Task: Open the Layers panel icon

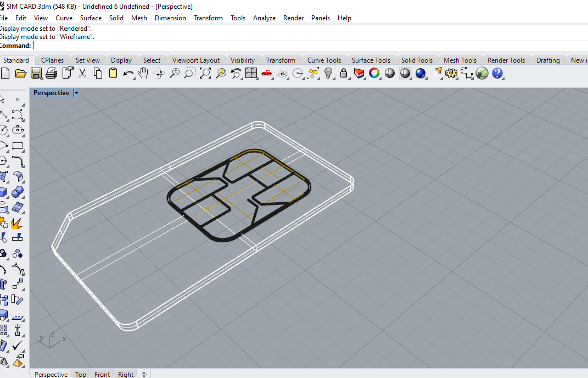Action: coord(359,73)
